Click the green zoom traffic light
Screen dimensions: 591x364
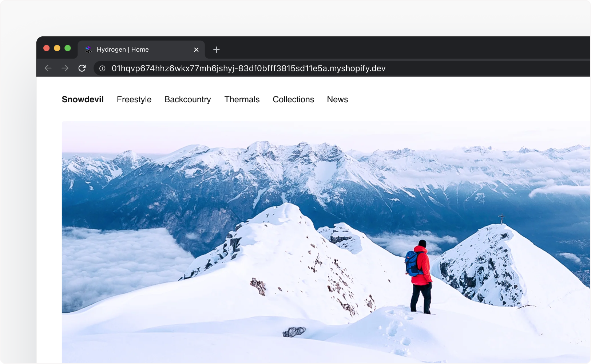tap(68, 48)
